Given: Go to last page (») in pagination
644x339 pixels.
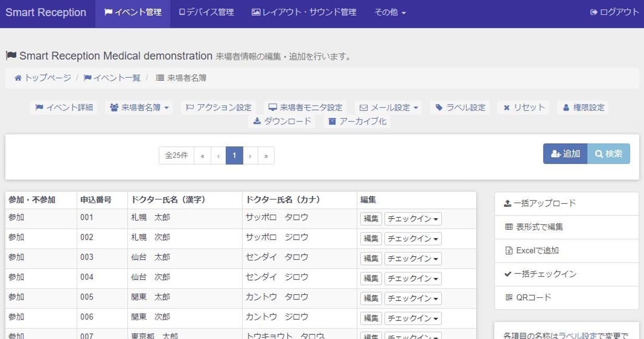Looking at the screenshot, I should [x=266, y=155].
